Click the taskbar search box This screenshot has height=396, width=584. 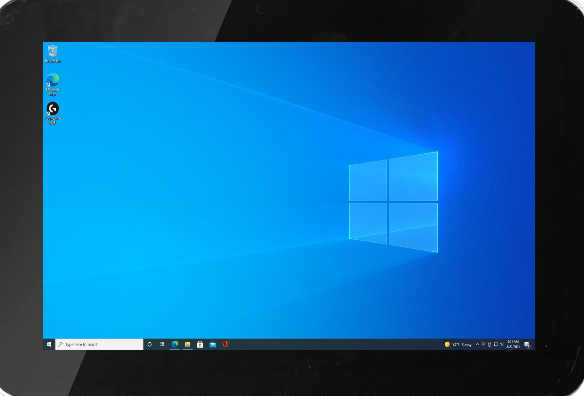[99, 345]
